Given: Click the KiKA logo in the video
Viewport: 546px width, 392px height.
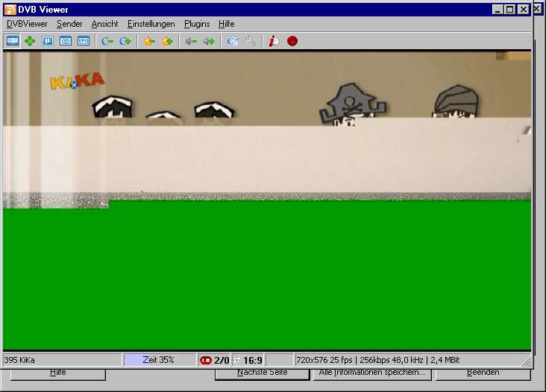Looking at the screenshot, I should coord(77,80).
